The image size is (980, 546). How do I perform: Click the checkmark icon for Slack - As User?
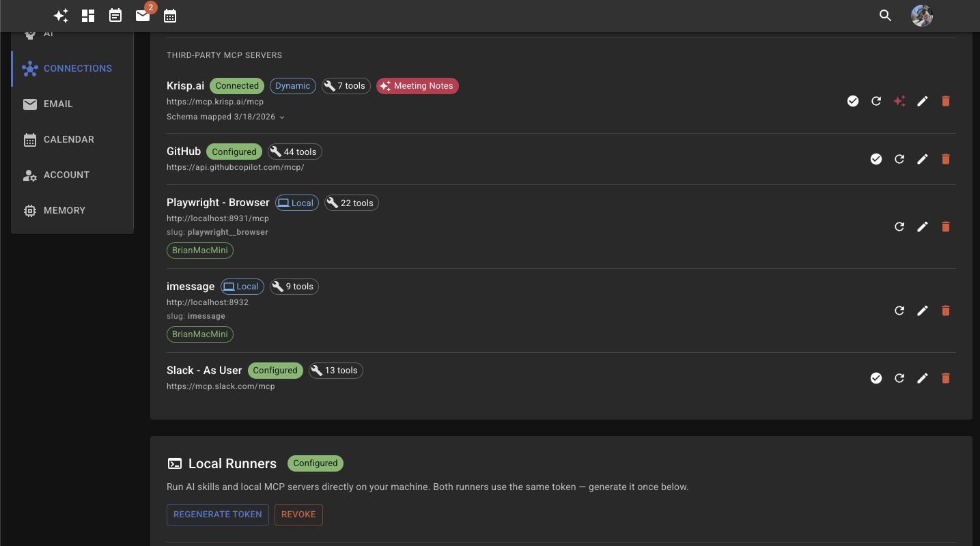click(876, 378)
